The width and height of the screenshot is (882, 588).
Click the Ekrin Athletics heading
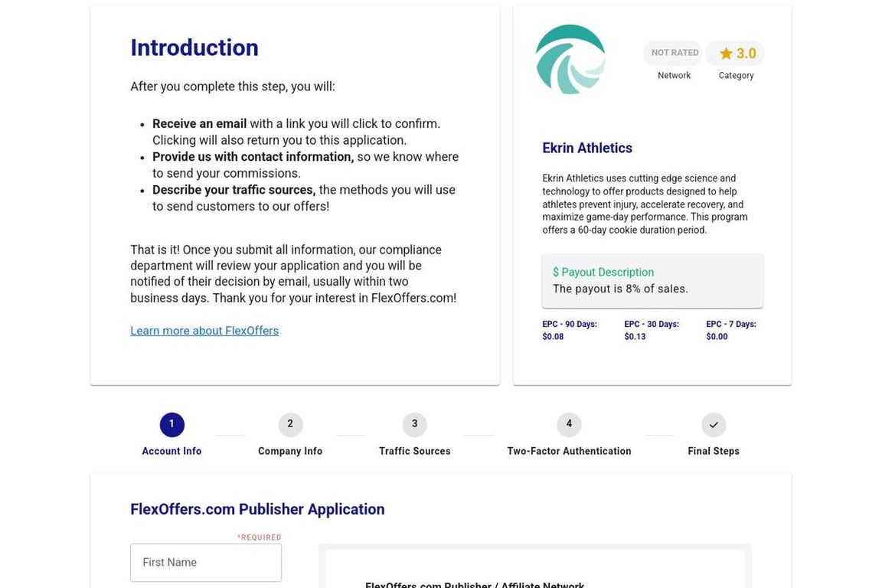(x=586, y=148)
